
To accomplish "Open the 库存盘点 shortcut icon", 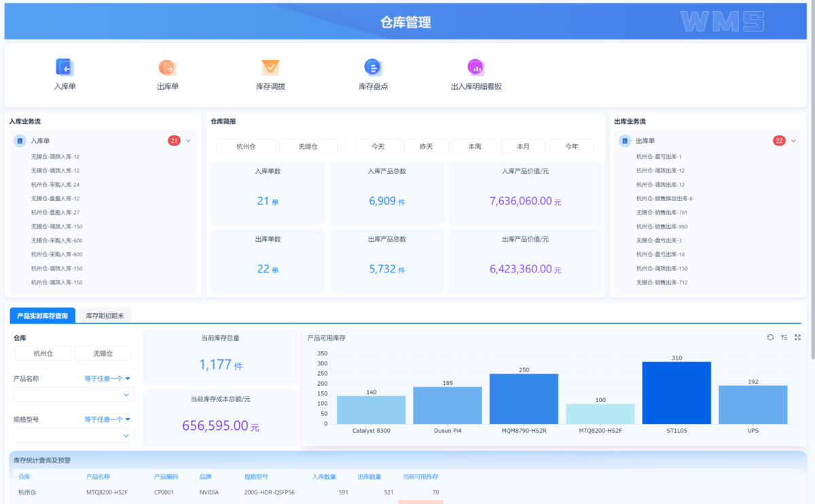I will tap(373, 67).
